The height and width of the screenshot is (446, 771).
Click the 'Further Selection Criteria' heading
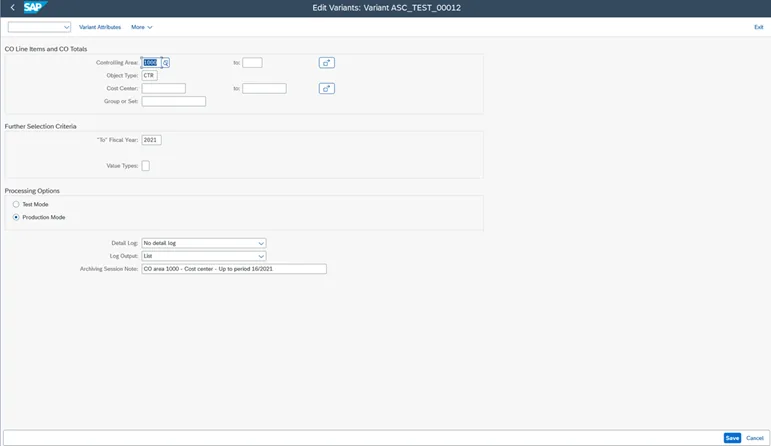click(40, 126)
